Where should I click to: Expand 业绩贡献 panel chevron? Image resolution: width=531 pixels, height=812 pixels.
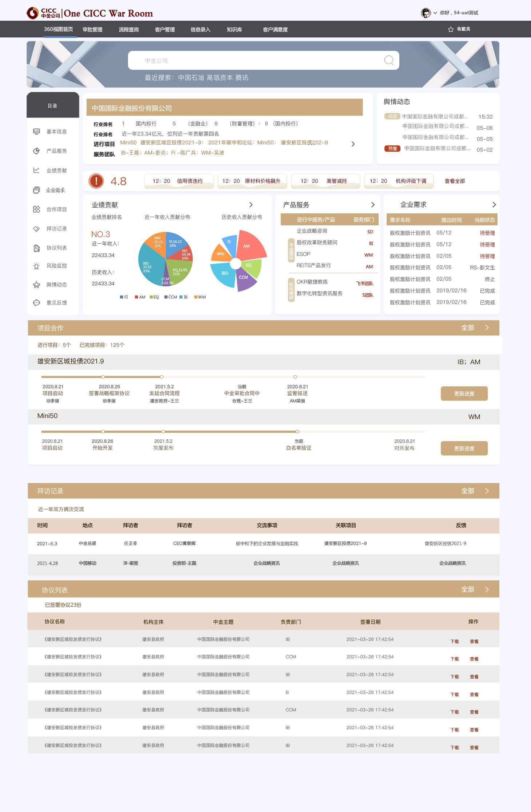click(251, 205)
